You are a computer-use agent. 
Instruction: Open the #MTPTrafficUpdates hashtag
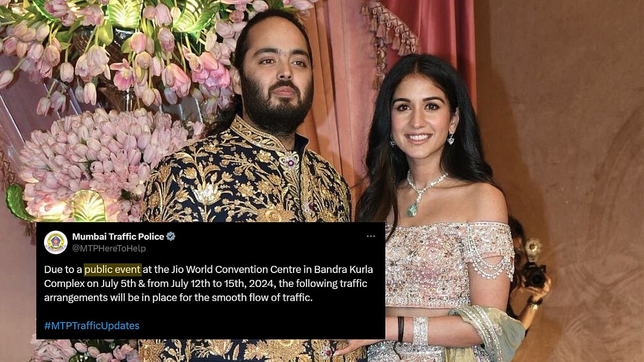(x=92, y=326)
